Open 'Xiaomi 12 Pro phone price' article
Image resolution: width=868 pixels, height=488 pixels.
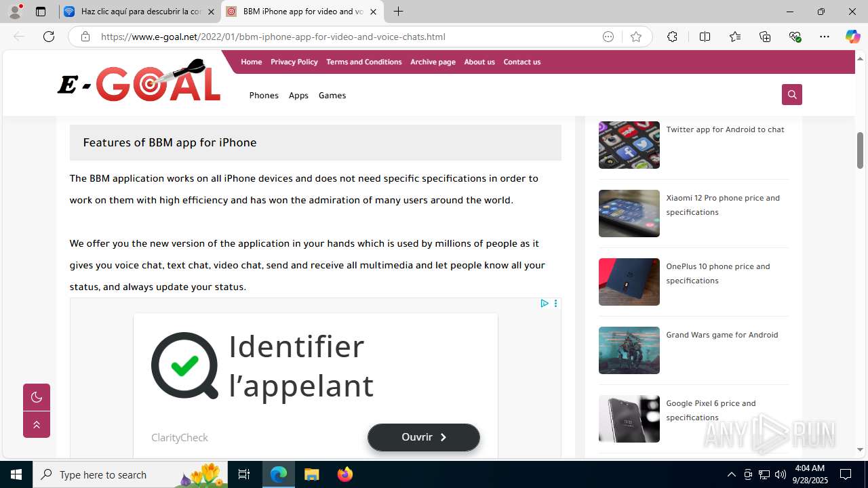[x=723, y=205]
